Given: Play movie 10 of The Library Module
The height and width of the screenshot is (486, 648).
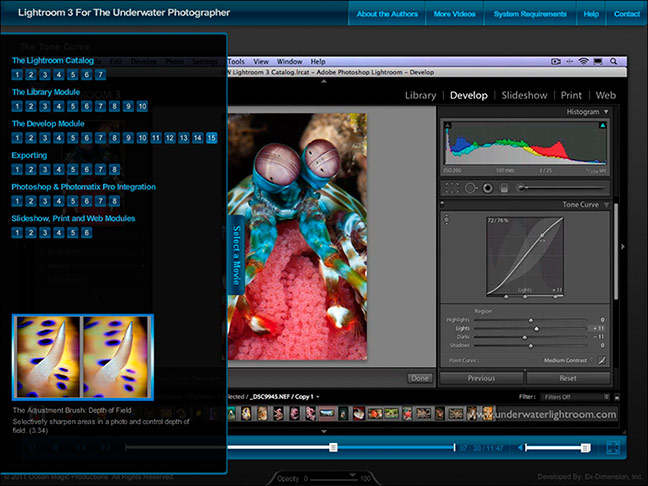Looking at the screenshot, I should 142,106.
